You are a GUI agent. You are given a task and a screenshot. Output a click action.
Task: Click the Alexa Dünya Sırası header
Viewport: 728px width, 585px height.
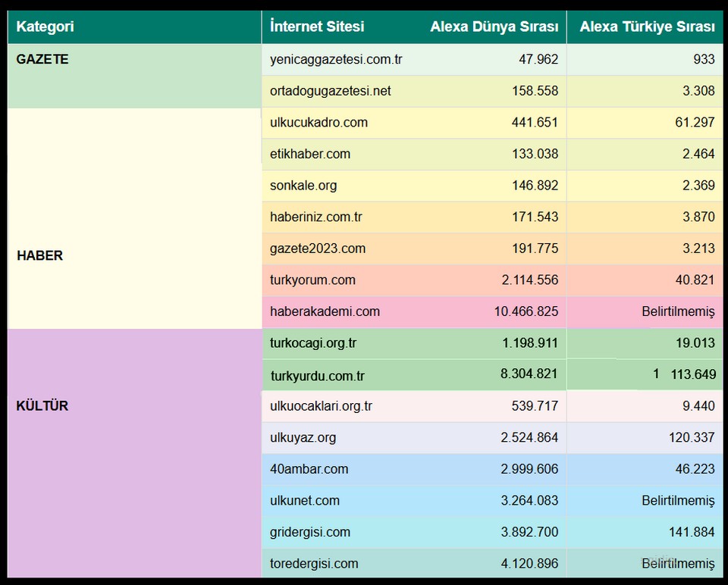point(494,27)
